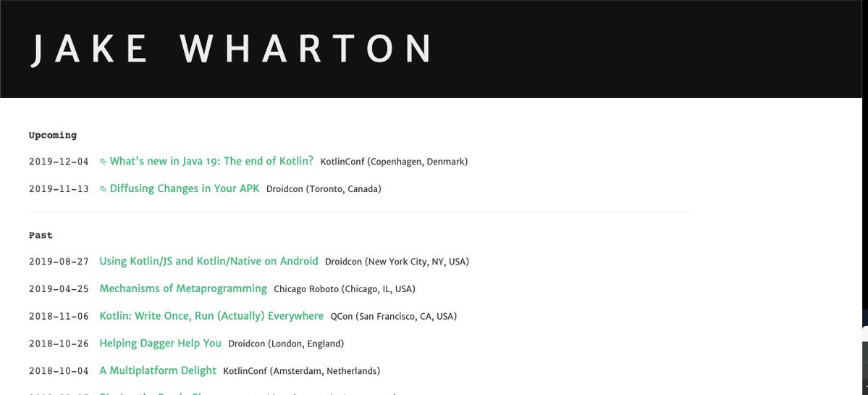Open the Helping Dagger Help You talk
Screen dimensions: 868x395
(161, 344)
